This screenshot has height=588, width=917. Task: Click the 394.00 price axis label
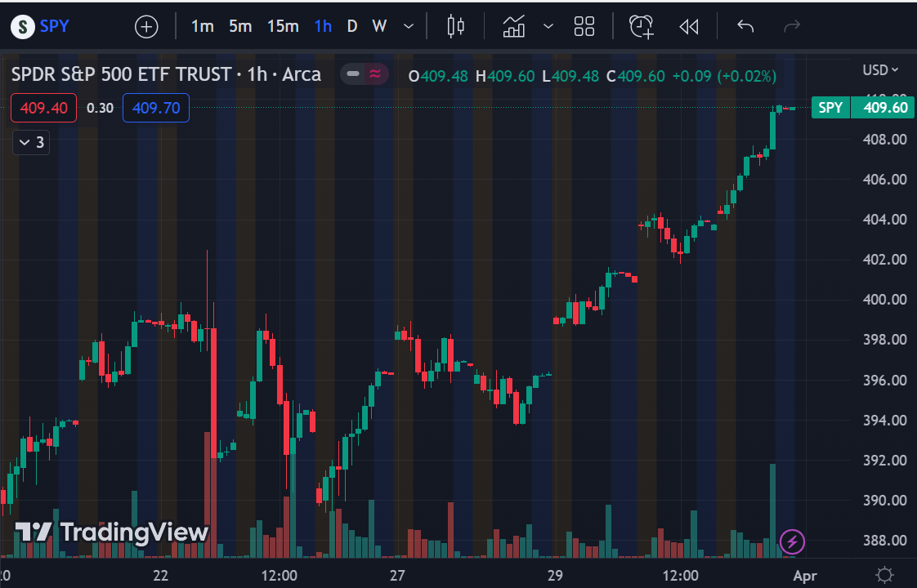885,421
